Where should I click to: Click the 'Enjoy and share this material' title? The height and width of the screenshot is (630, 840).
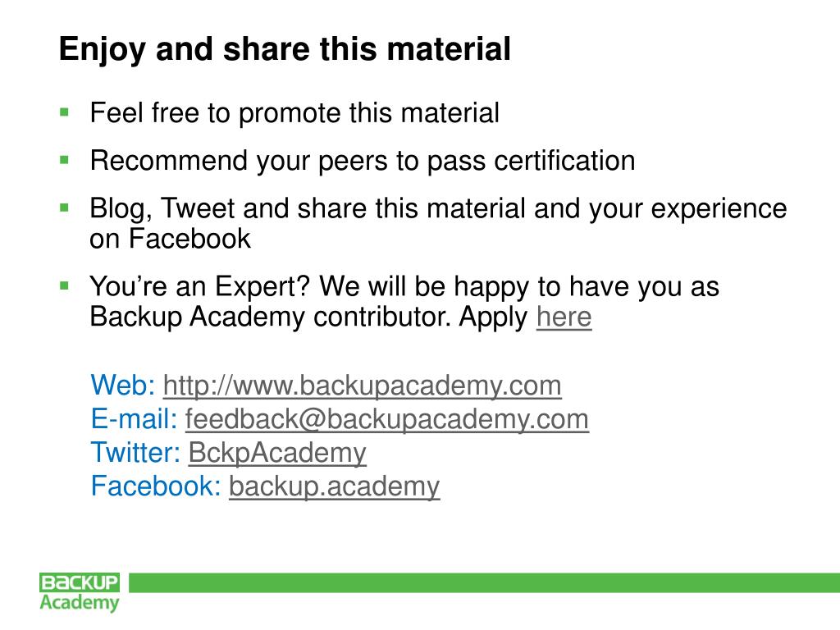pyautogui.click(x=285, y=49)
